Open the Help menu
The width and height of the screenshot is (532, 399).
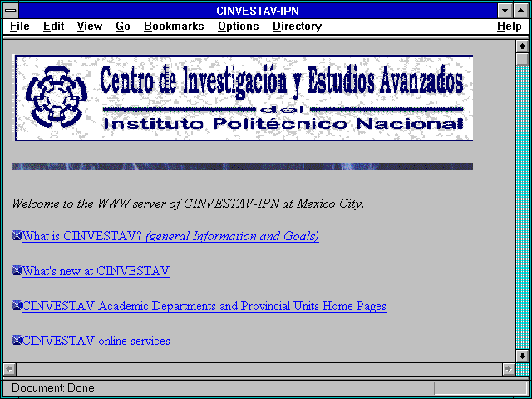point(510,27)
